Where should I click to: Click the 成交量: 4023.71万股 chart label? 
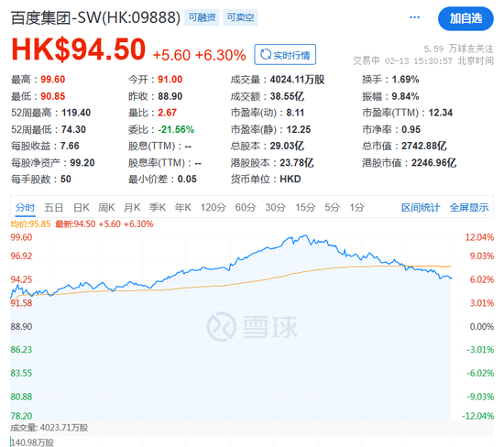click(49, 428)
